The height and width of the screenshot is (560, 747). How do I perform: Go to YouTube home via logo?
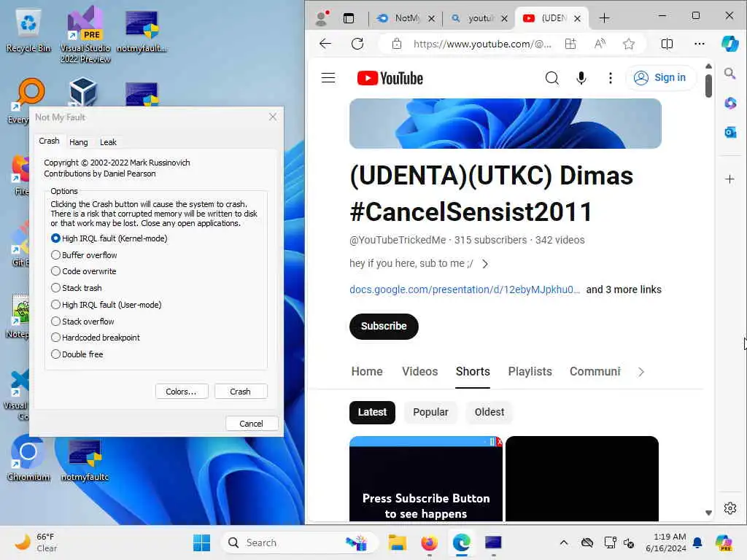click(390, 78)
